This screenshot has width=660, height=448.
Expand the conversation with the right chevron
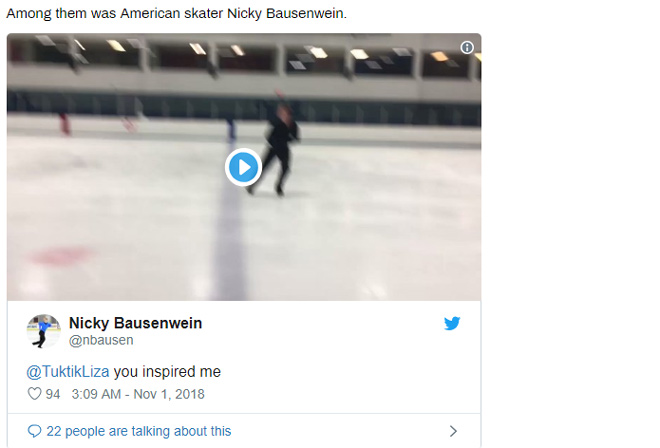click(x=453, y=431)
